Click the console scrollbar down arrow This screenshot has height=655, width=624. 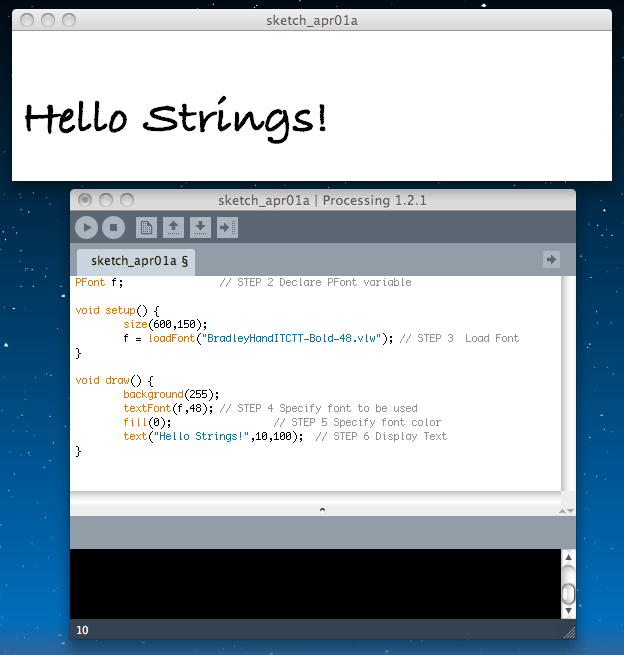click(x=568, y=611)
